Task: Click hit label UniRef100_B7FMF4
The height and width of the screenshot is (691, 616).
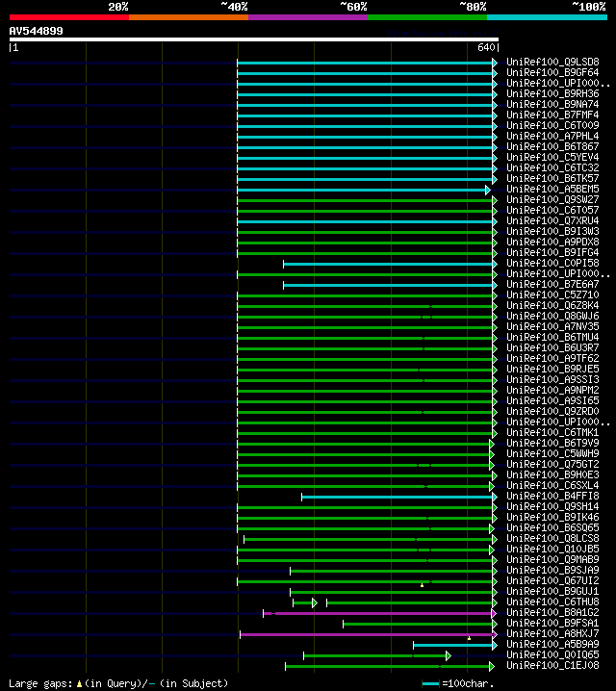Action: coord(552,115)
